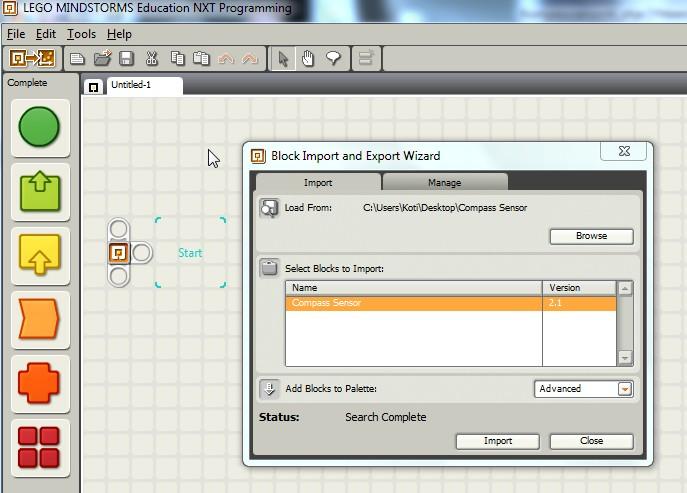Switch to the Import tab

pyautogui.click(x=318, y=182)
